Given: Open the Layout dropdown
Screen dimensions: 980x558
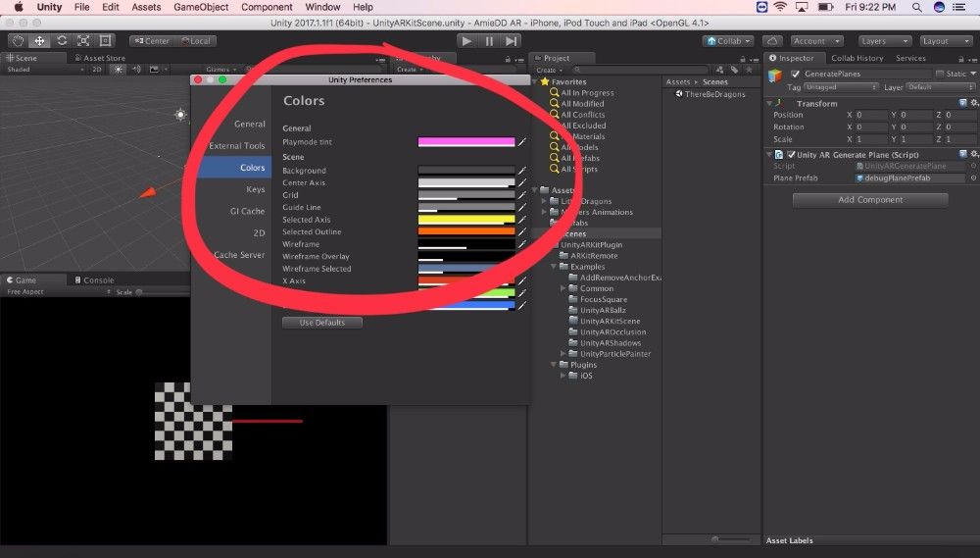Looking at the screenshot, I should pos(946,40).
